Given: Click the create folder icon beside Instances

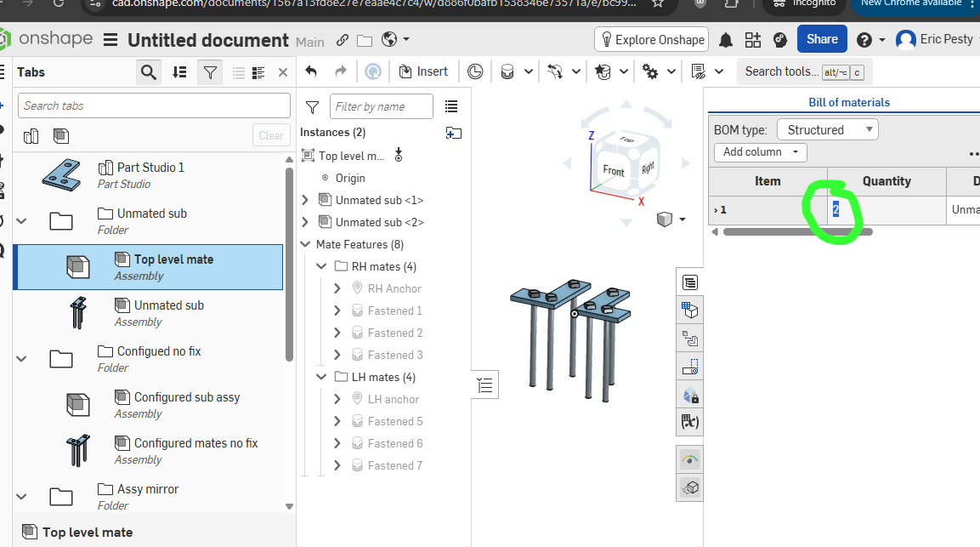Looking at the screenshot, I should (x=453, y=132).
